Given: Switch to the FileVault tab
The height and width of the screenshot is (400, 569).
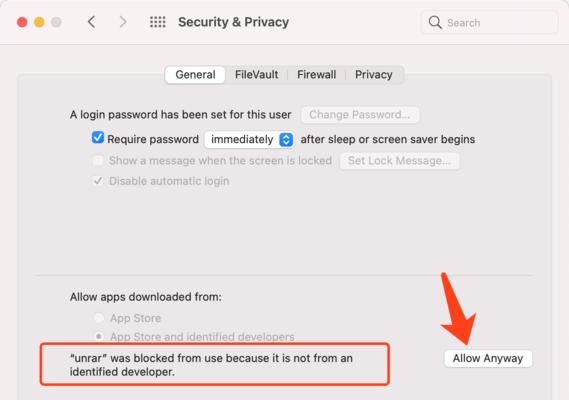Looking at the screenshot, I should [x=257, y=75].
